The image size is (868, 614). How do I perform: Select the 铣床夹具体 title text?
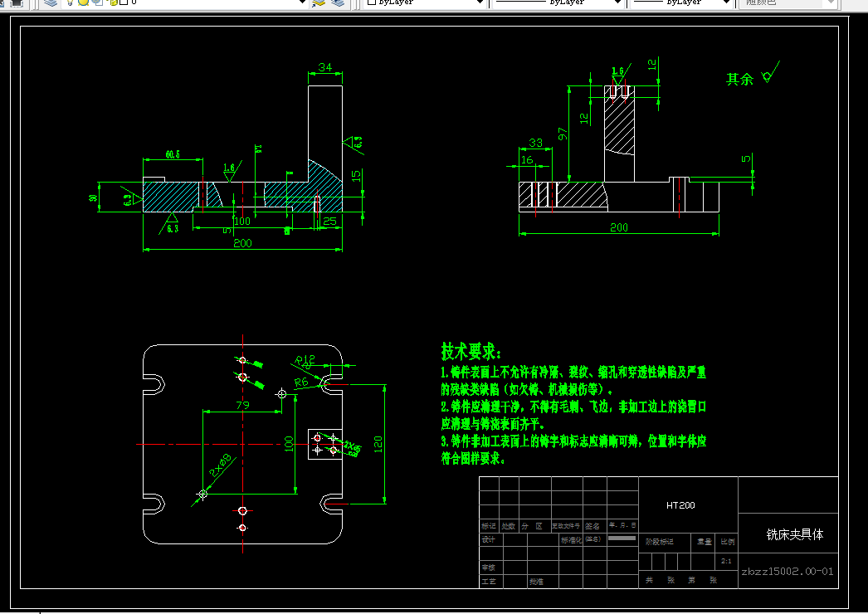794,534
